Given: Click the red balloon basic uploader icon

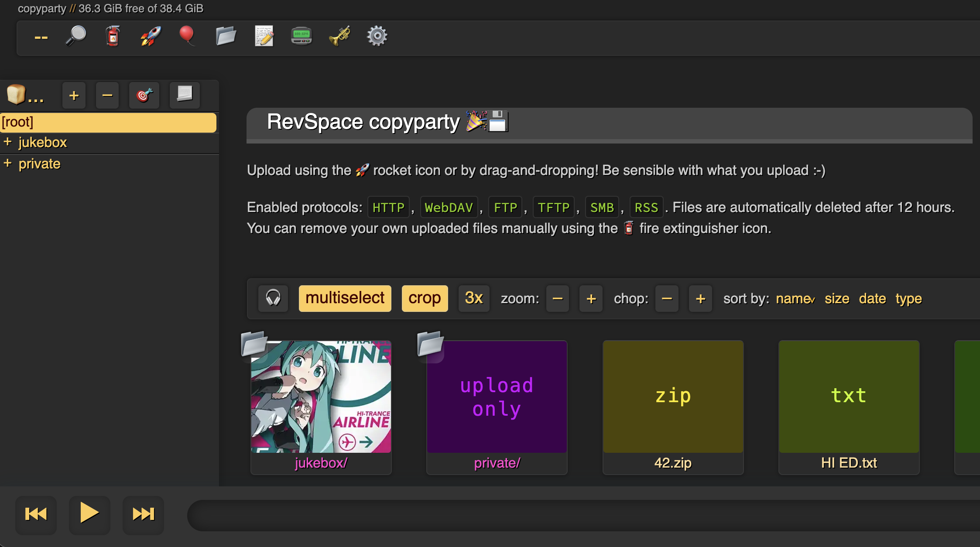Looking at the screenshot, I should tap(187, 36).
